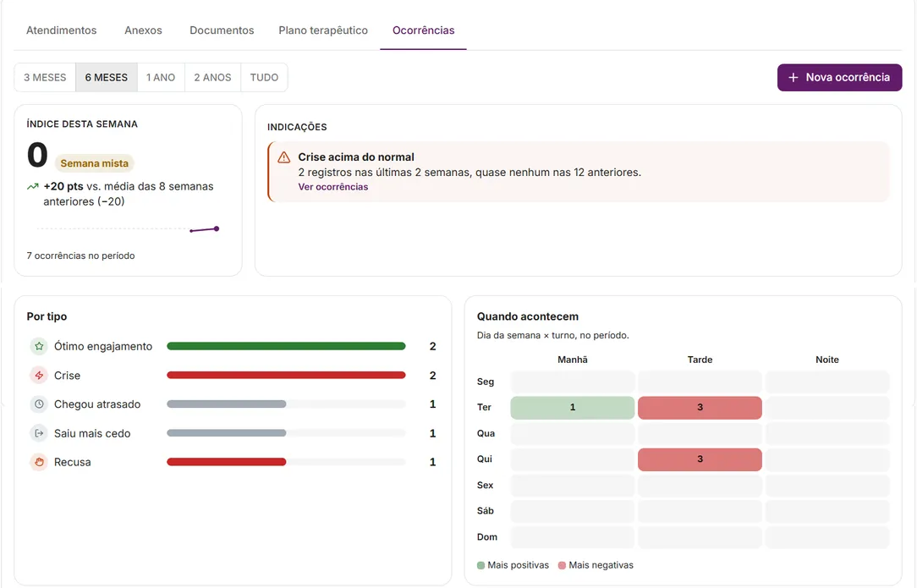Open the Plano terapêutico tab
917x588 pixels.
(323, 30)
